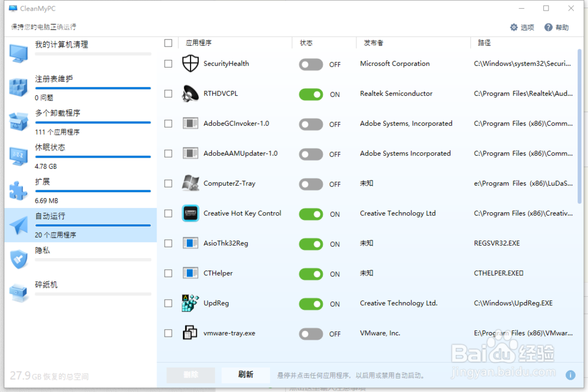Click the 删除 delete button
This screenshot has width=588, height=392.
point(191,375)
